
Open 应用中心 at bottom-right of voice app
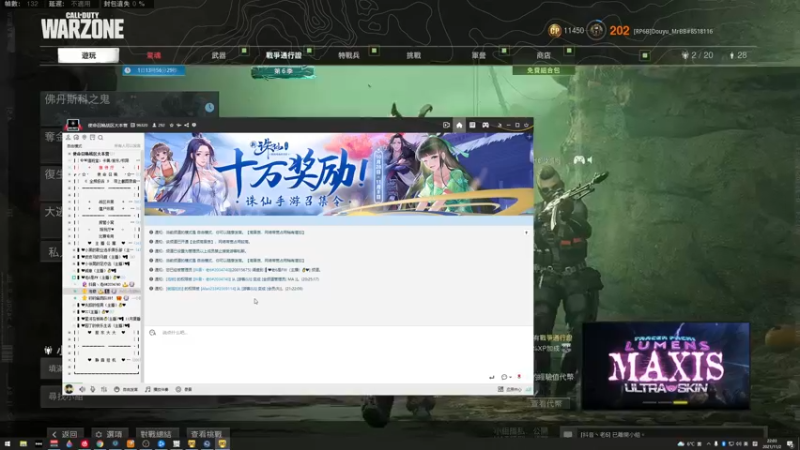point(510,389)
